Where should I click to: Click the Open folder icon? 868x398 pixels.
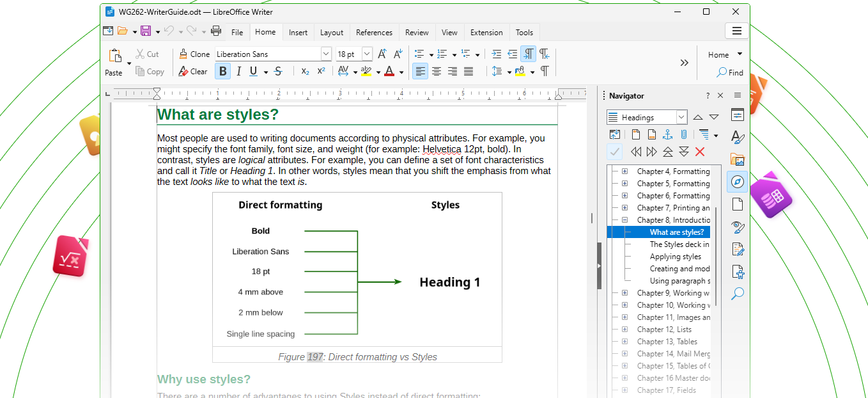point(123,31)
